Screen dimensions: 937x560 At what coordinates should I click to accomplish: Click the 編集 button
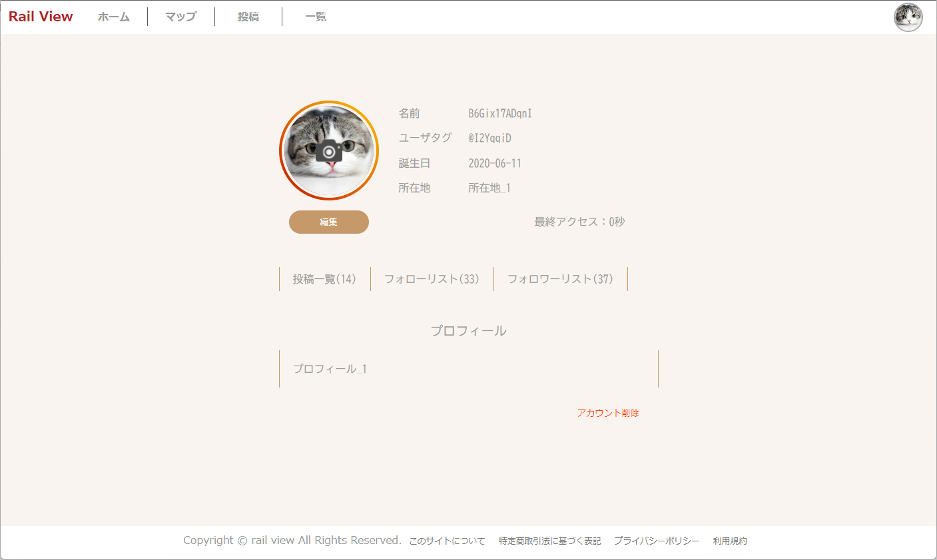point(329,222)
